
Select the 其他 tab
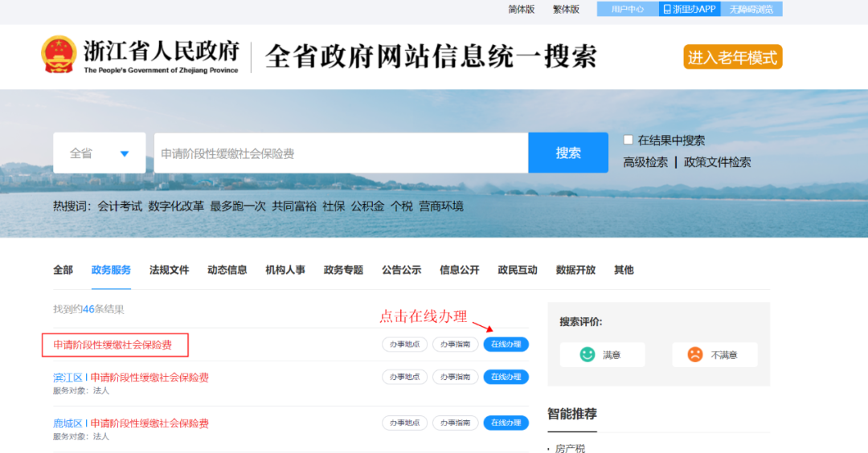point(624,270)
